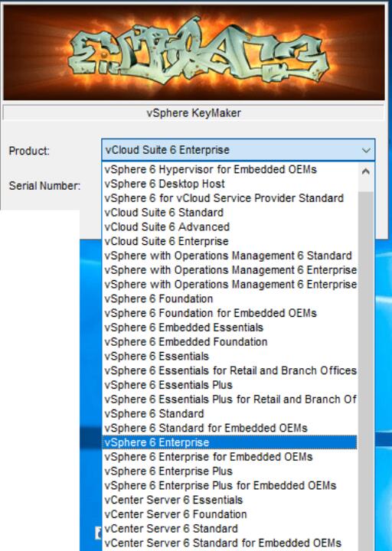Select vCloud Suite 6 Enterprise list item
The height and width of the screenshot is (551, 392).
(x=230, y=241)
